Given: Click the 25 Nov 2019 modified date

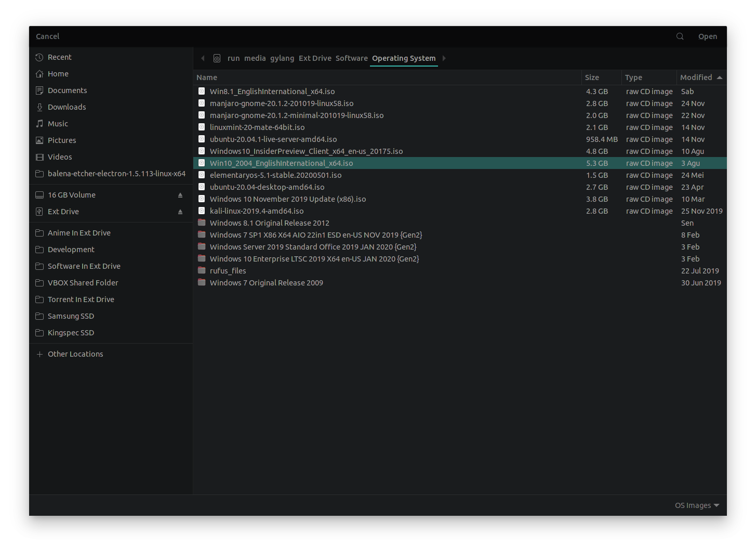Looking at the screenshot, I should (x=701, y=211).
